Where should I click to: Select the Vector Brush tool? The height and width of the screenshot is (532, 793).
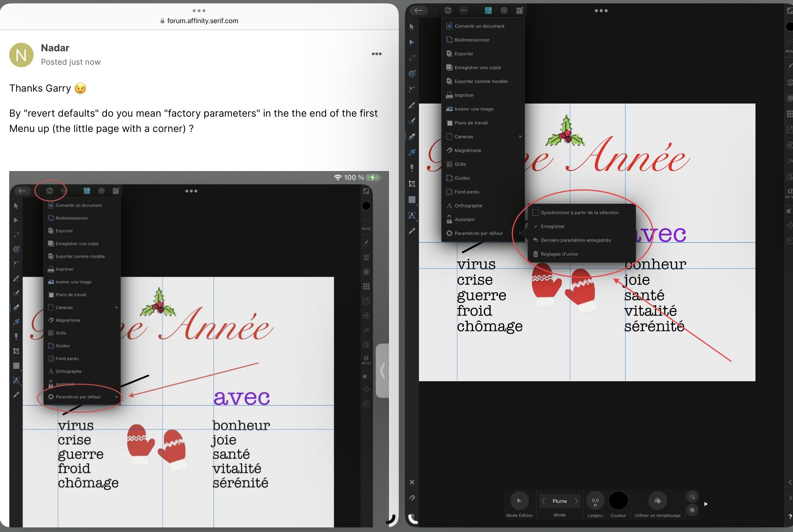point(412,121)
